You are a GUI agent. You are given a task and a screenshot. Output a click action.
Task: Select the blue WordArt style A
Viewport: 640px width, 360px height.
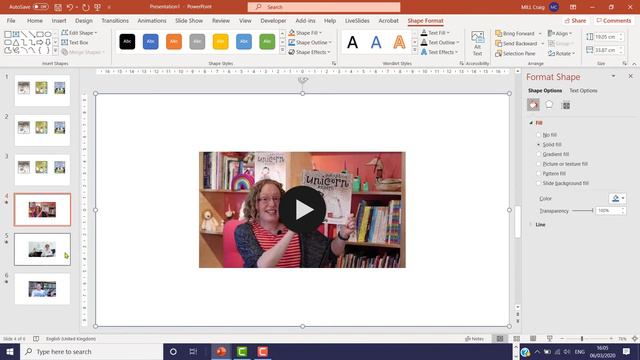tap(376, 42)
